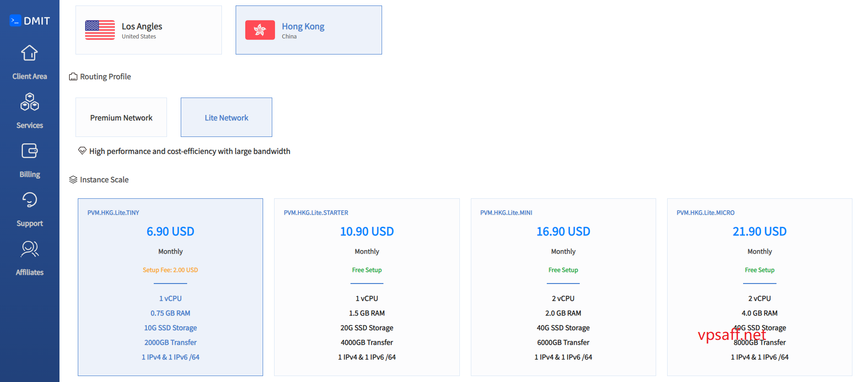Open the Support headset icon
The width and height of the screenshot is (868, 382).
29,200
